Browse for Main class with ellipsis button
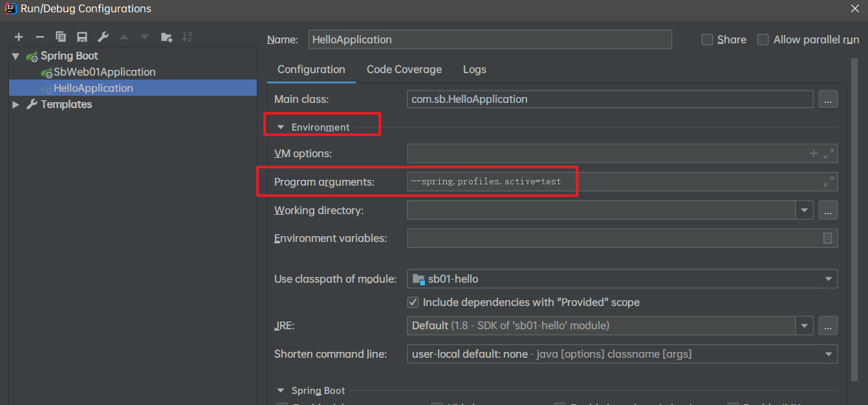The image size is (868, 405). click(x=829, y=99)
